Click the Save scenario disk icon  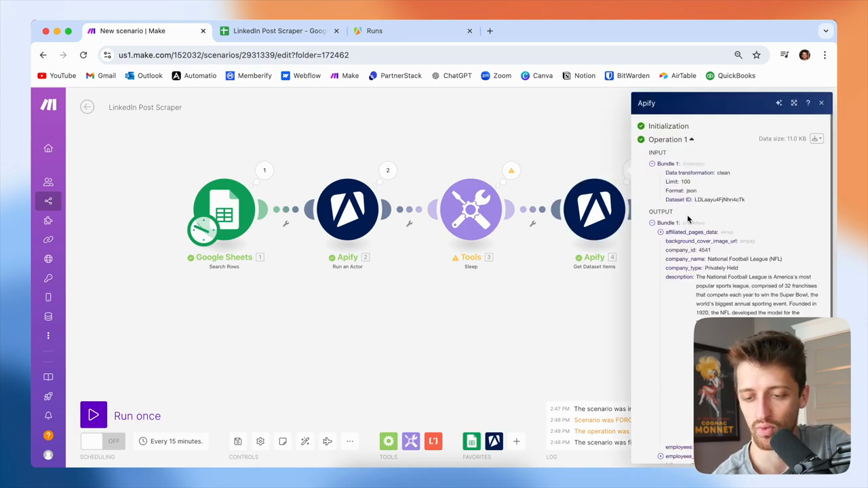(x=238, y=441)
